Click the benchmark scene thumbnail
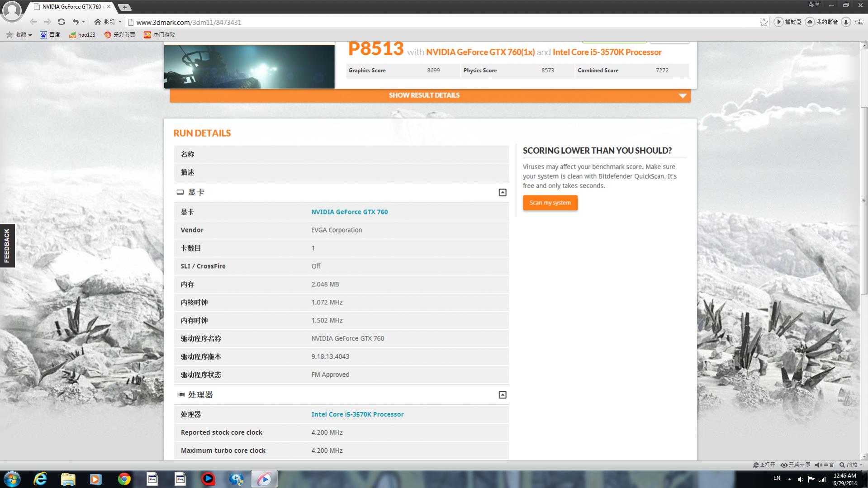This screenshot has height=488, width=868. [249, 66]
